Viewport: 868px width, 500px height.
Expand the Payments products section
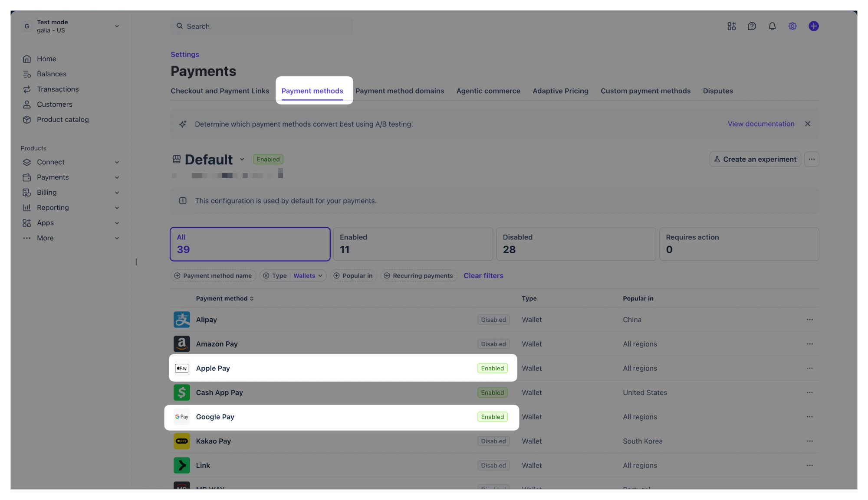(x=117, y=177)
